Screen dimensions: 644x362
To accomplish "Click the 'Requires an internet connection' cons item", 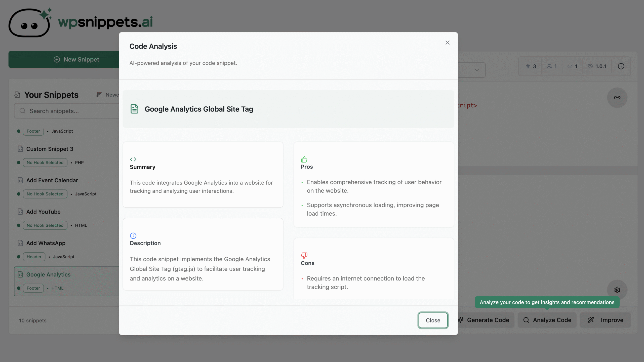I will coord(366,283).
